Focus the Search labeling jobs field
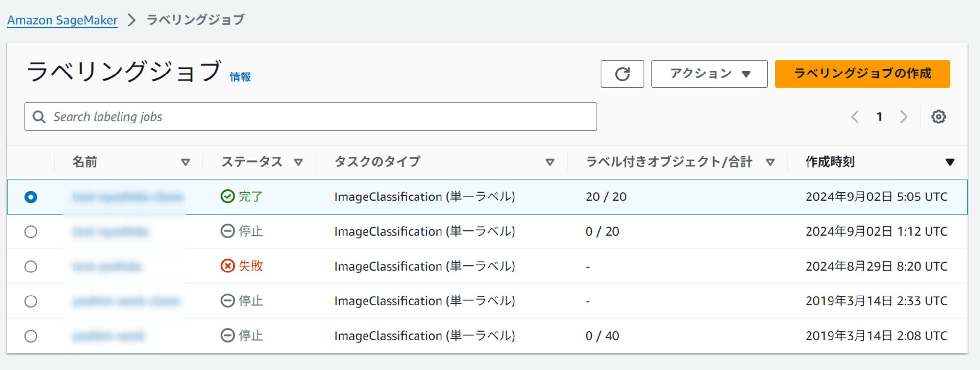This screenshot has width=980, height=370. [311, 117]
